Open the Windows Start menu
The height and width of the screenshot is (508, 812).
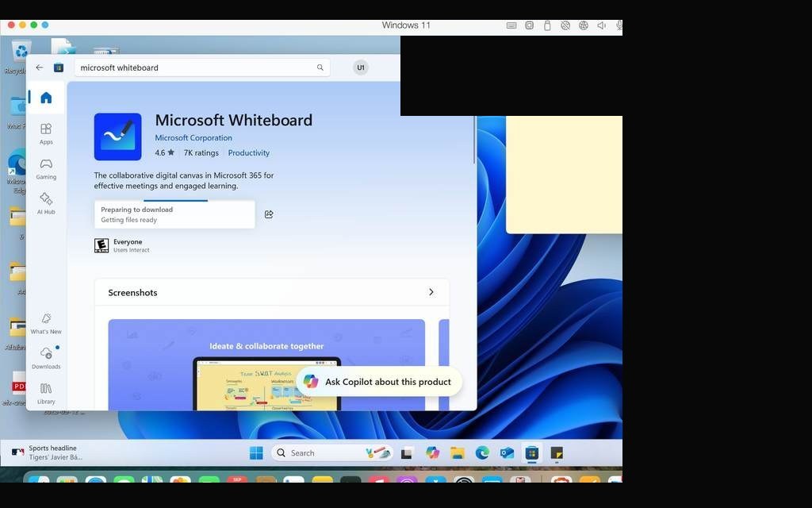pyautogui.click(x=256, y=453)
